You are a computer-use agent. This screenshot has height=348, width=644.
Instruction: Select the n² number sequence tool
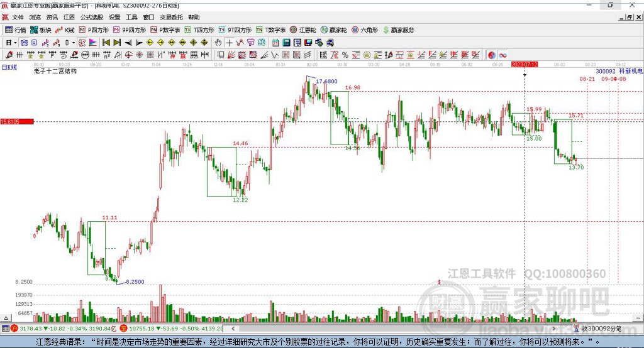[107, 55]
